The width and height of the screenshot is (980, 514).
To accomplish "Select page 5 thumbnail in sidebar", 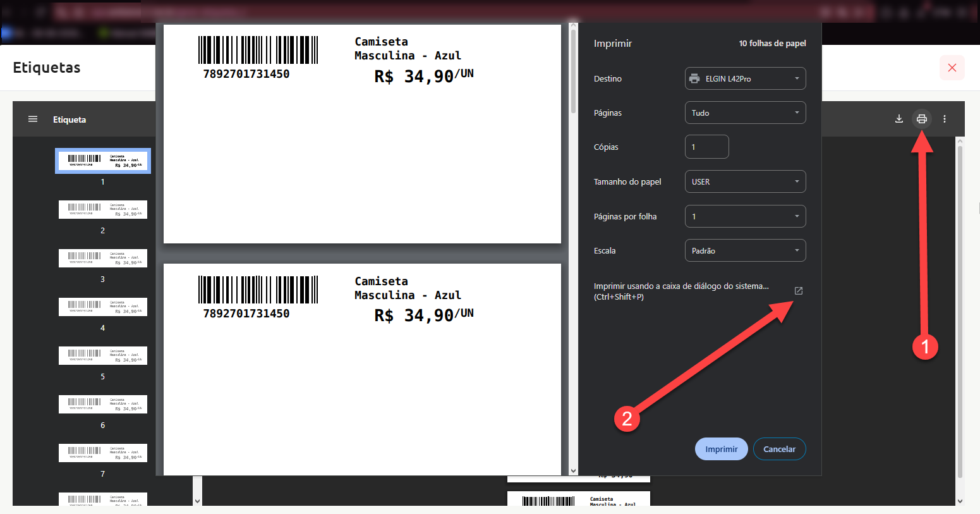I will click(x=103, y=355).
